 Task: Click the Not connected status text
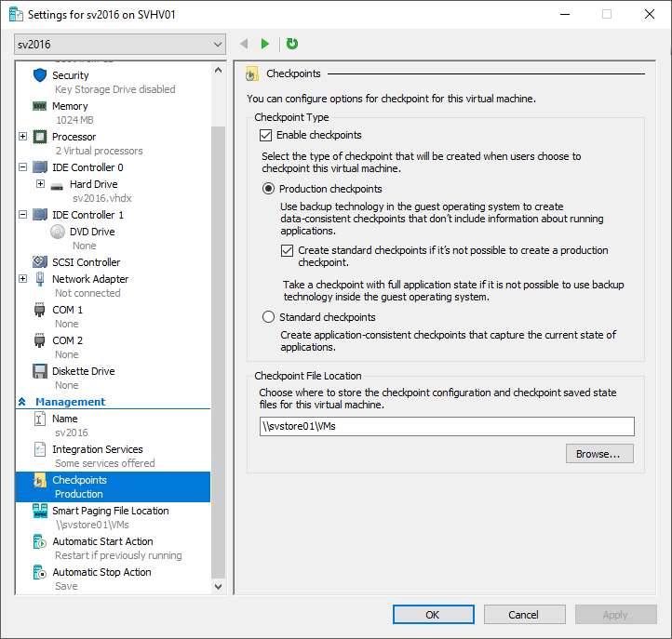[87, 293]
